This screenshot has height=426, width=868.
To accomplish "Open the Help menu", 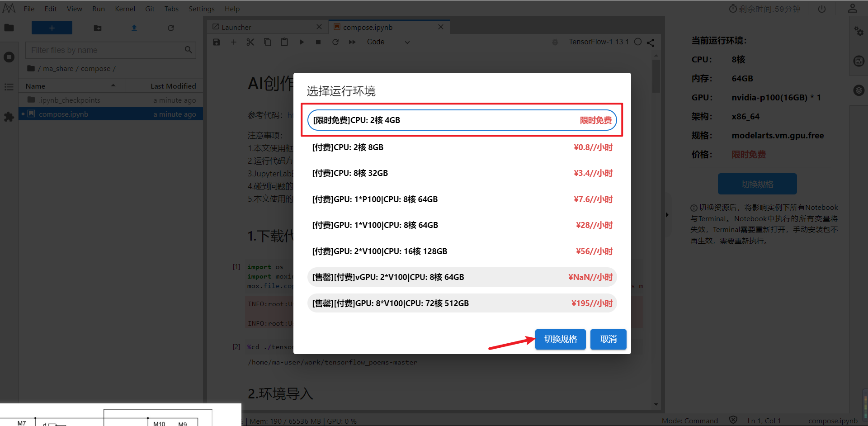I will tap(232, 9).
